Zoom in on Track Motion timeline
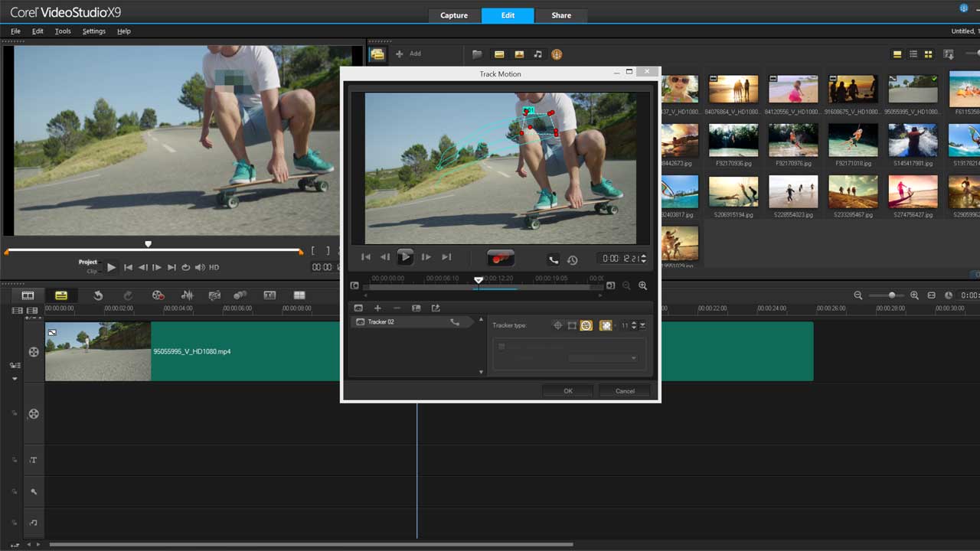 tap(642, 285)
